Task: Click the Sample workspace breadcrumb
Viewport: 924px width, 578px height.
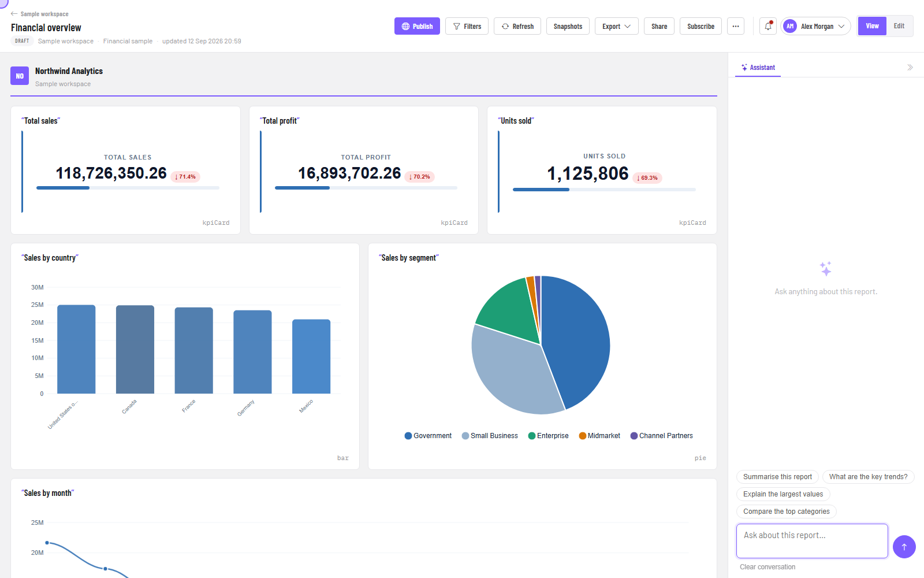Action: [x=66, y=41]
